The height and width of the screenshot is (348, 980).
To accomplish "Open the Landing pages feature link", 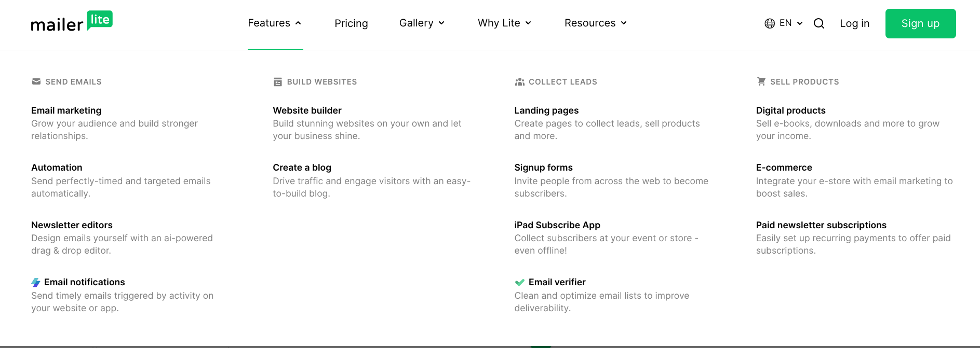I will tap(546, 110).
